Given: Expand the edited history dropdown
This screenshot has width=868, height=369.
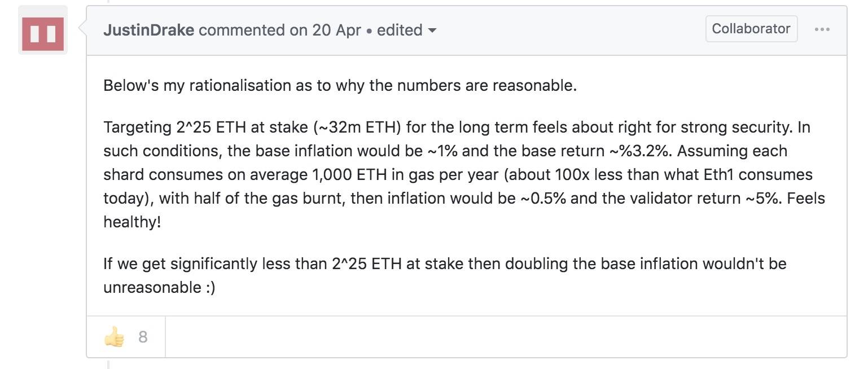Looking at the screenshot, I should click(406, 30).
